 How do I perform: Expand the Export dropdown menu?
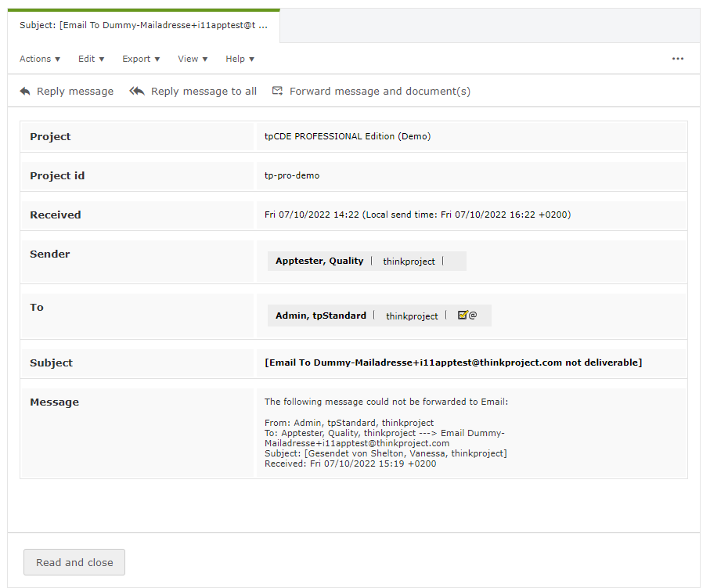tap(141, 59)
